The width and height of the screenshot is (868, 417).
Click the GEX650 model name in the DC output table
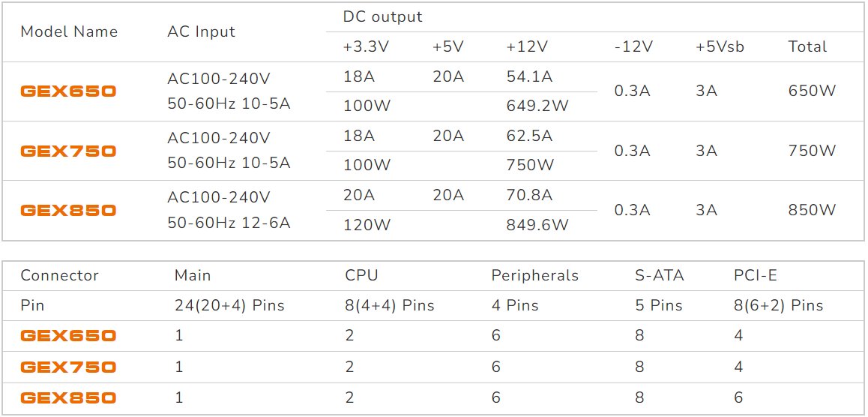tap(68, 91)
